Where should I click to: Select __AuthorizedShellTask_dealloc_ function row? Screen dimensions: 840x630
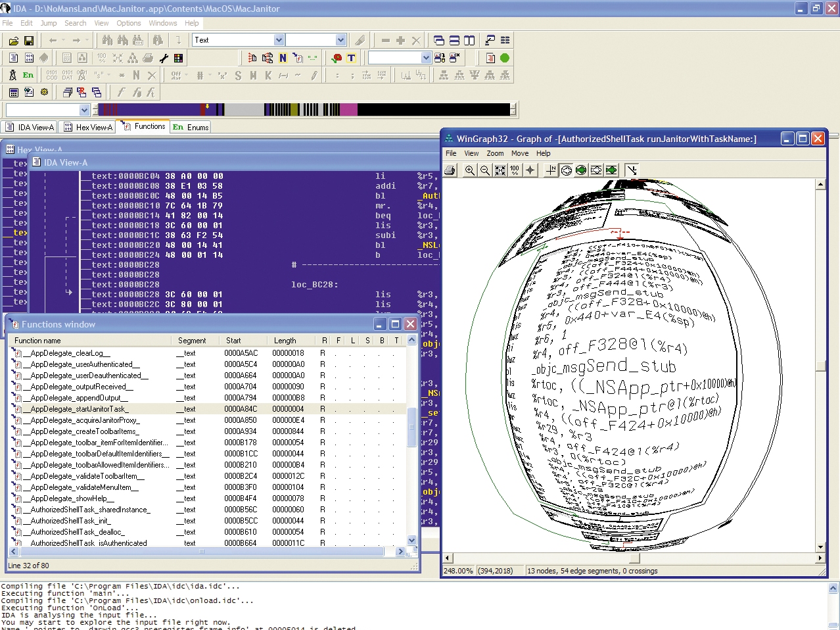pyautogui.click(x=208, y=532)
